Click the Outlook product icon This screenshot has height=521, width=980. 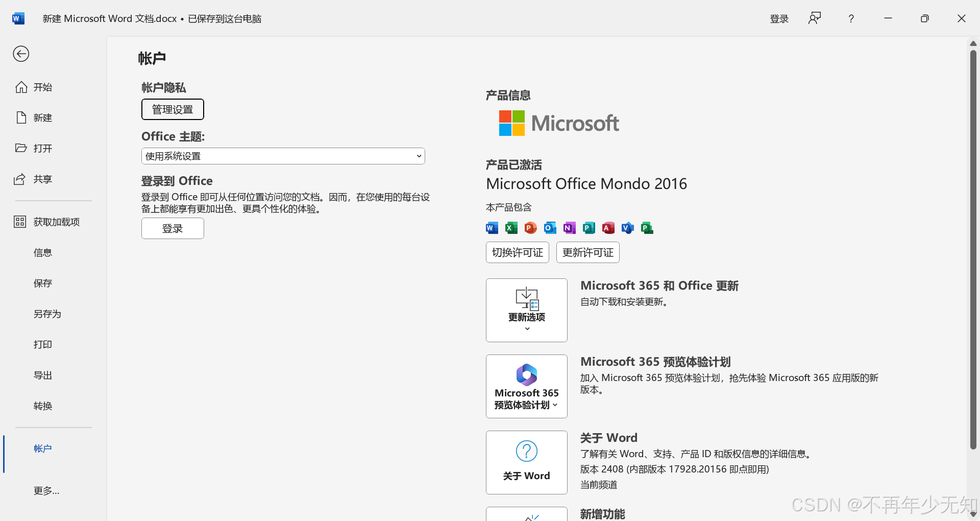[x=550, y=228]
